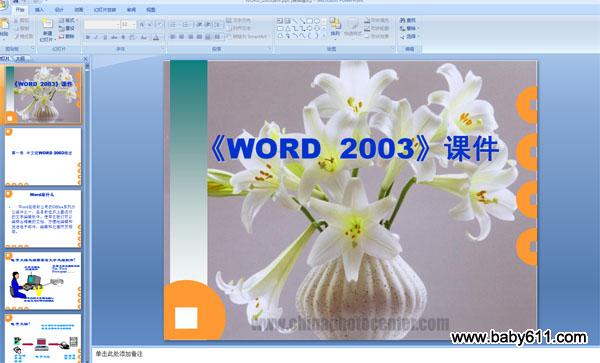Open the View (视图) ribbon tab
600x363 pixels.
(x=151, y=10)
